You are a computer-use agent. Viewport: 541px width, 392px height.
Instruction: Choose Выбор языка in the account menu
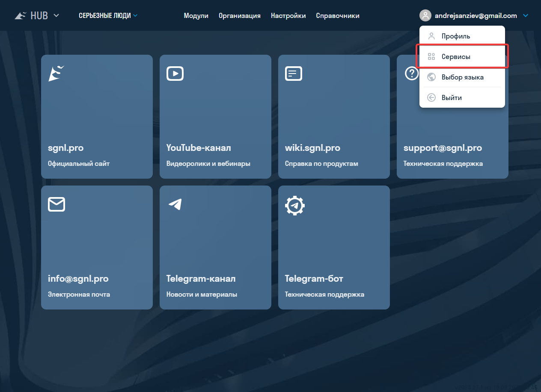pos(462,77)
